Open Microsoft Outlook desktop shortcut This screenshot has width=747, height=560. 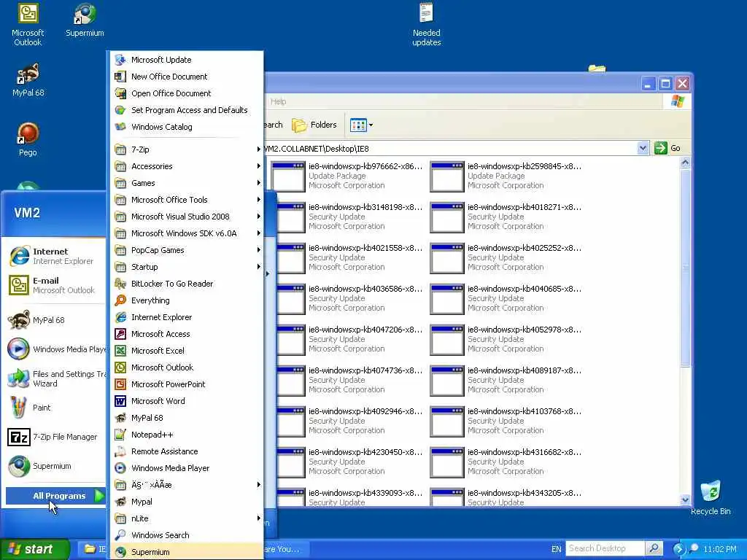pyautogui.click(x=28, y=25)
